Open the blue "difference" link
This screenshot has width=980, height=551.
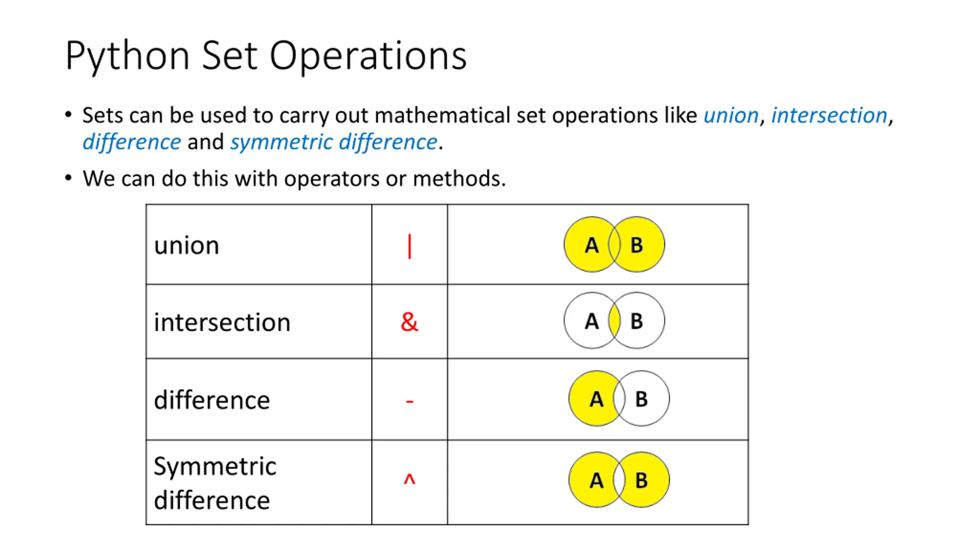point(132,142)
